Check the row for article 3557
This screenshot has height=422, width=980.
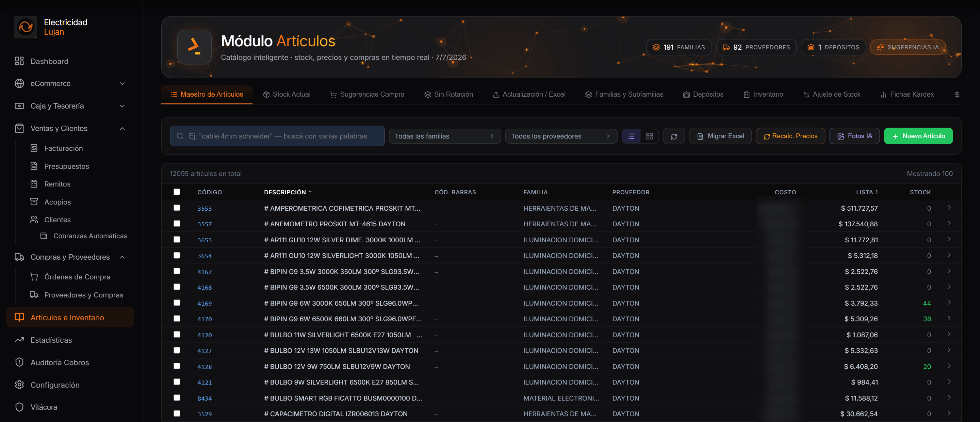click(x=177, y=224)
